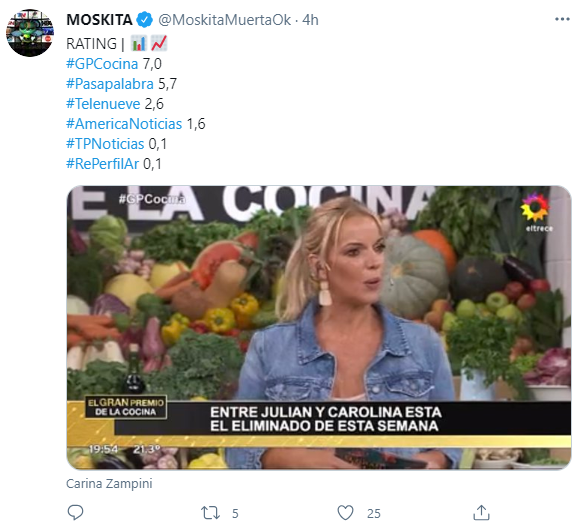Click the reply speech bubble icon
This screenshot has width=585, height=530.
75,513
